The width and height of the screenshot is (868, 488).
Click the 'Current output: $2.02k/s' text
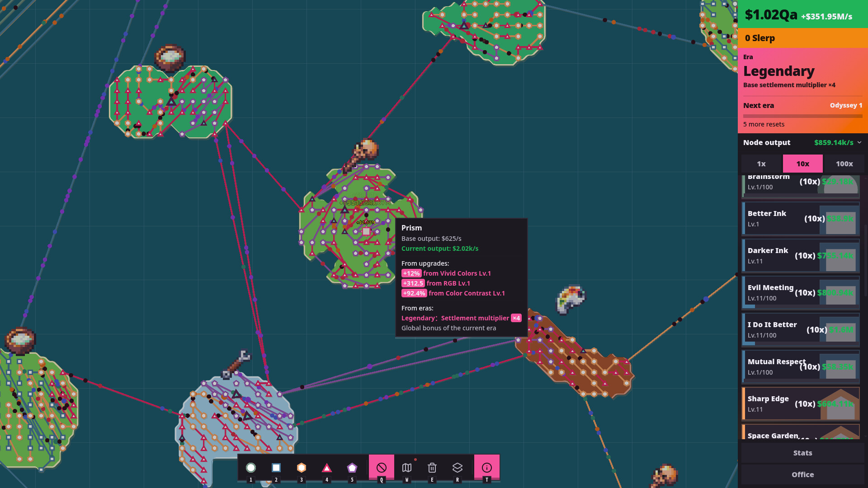(440, 249)
